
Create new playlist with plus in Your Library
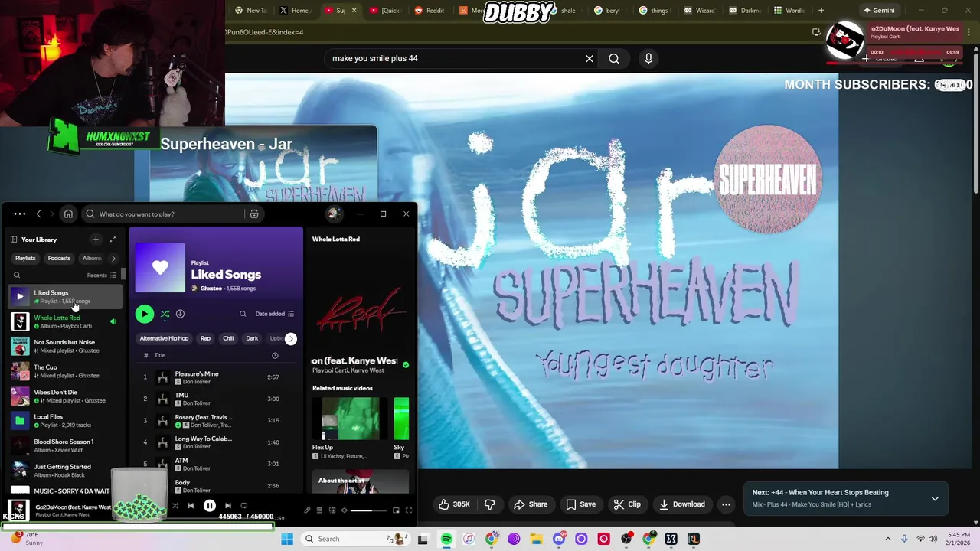click(x=96, y=240)
